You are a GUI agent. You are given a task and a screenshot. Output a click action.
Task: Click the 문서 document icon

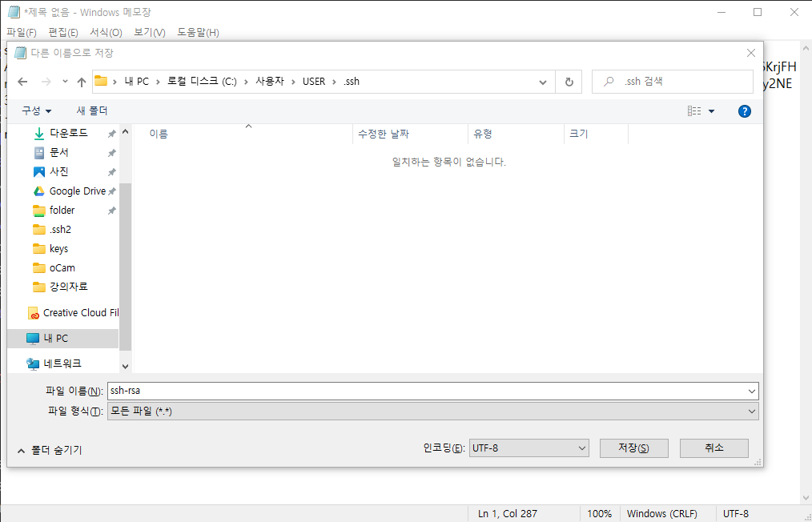click(x=39, y=153)
